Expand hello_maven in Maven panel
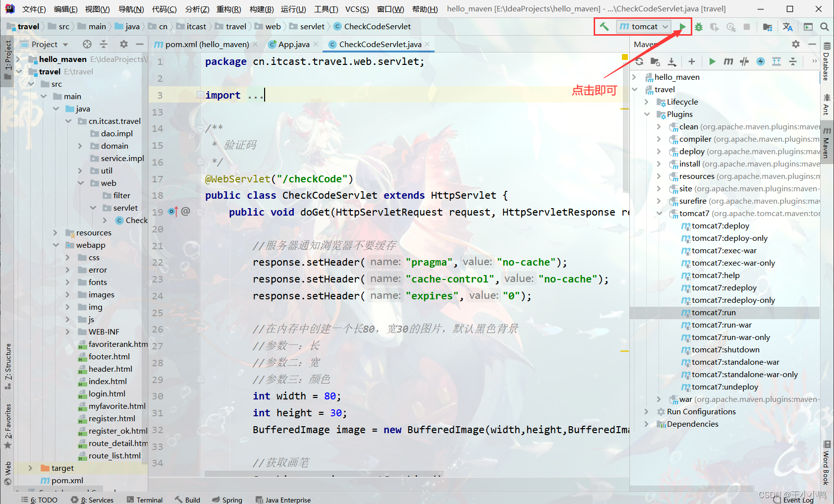The image size is (834, 504). (635, 77)
